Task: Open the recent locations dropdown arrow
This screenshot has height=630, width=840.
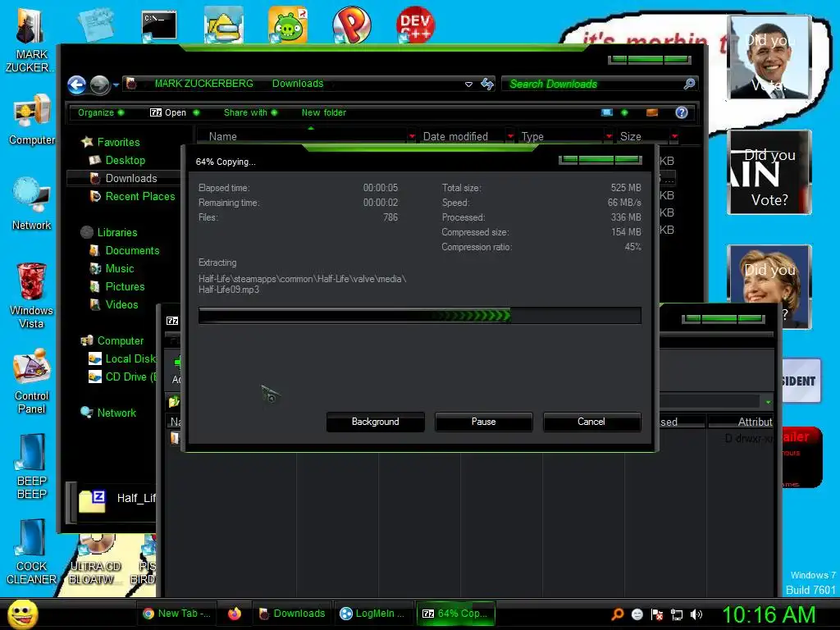Action: [x=116, y=84]
